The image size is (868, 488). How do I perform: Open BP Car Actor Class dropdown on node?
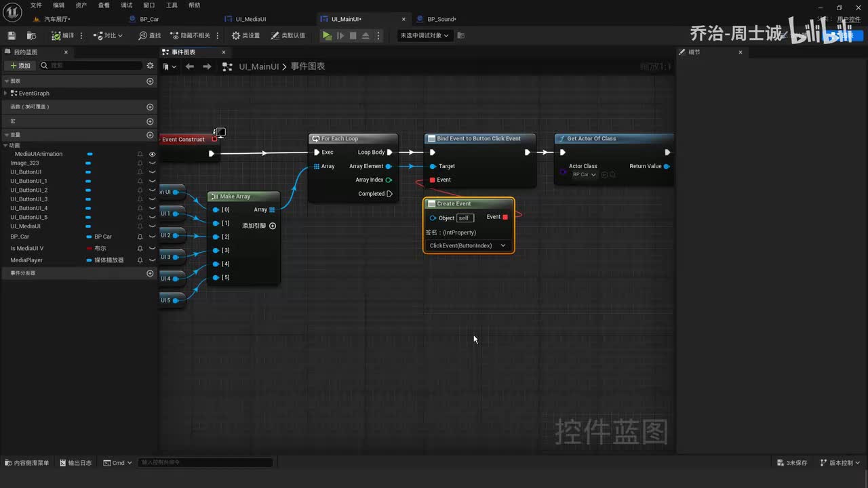(584, 175)
